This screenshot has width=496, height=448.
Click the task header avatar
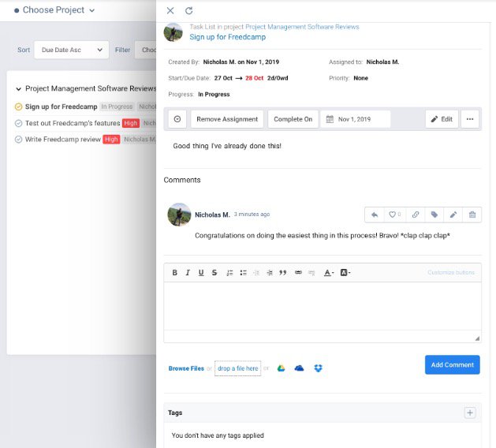coord(173,32)
